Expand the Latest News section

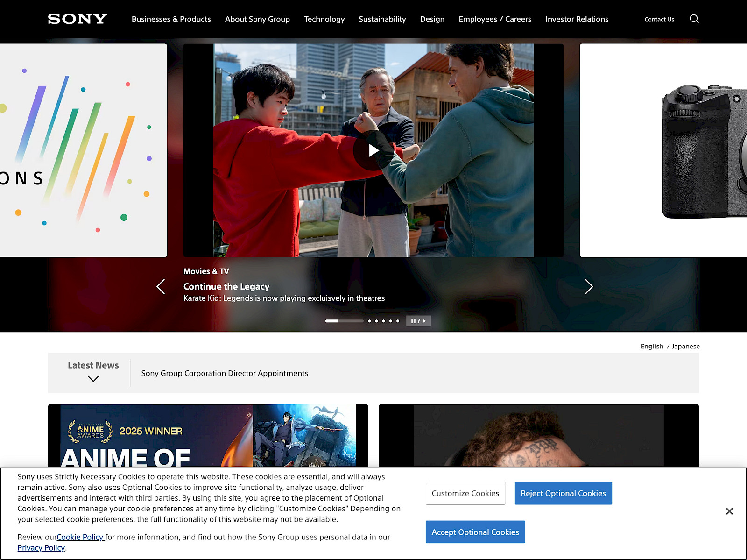(92, 378)
